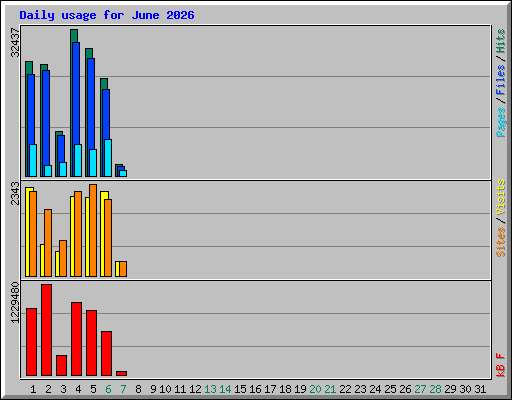Viewport: 512px width, 400px height.
Task: Select the cyan pages bar for day 6
Action: (x=108, y=158)
